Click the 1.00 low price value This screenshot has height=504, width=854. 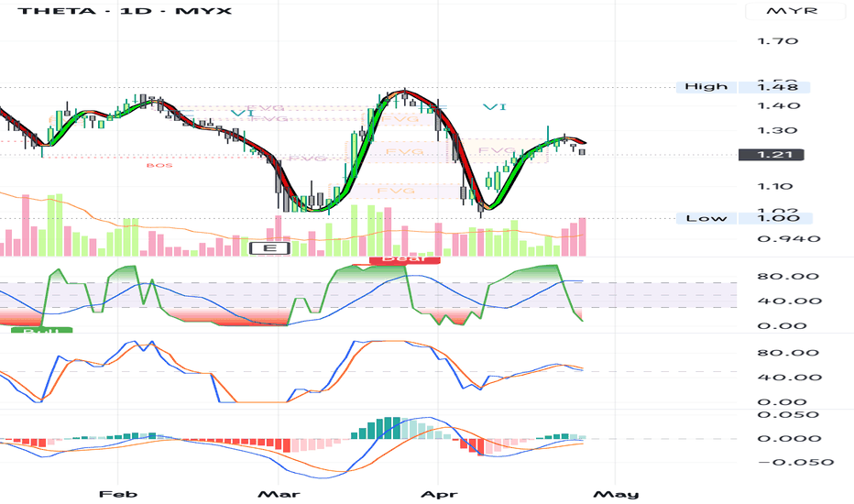click(x=777, y=218)
